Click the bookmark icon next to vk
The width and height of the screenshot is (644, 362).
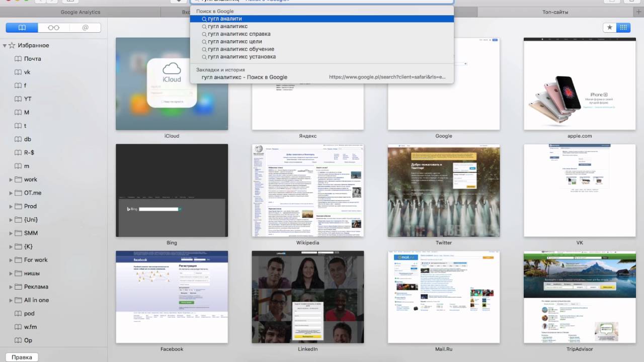point(18,72)
